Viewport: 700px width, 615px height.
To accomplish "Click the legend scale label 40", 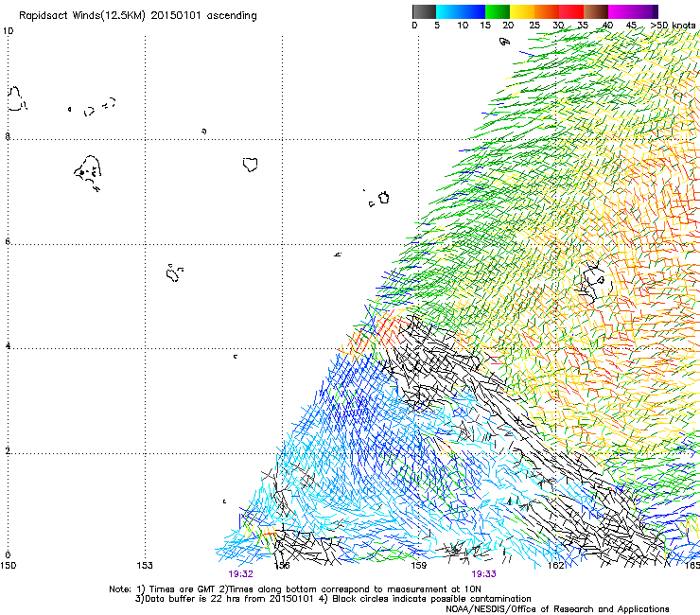I will pos(607,26).
